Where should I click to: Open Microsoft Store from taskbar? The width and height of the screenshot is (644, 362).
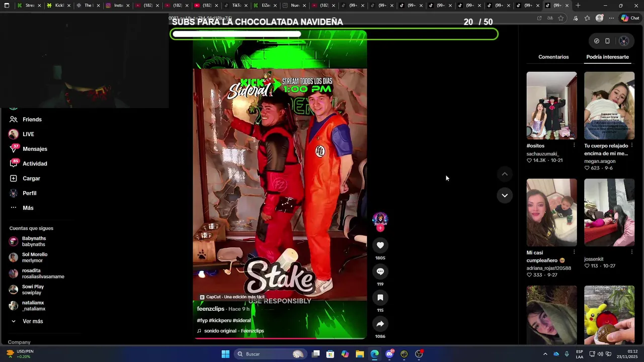point(330,354)
